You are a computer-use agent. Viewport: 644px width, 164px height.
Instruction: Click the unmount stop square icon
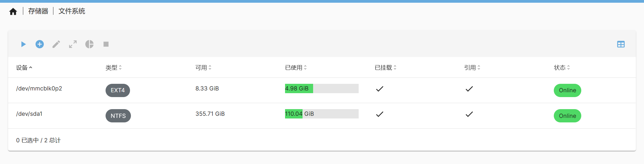coord(106,44)
